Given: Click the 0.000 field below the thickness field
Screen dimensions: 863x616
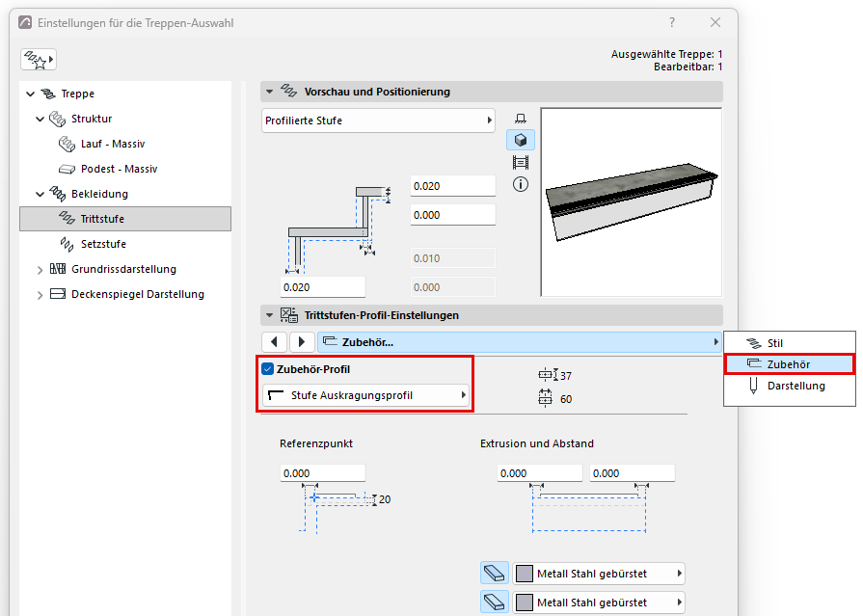Looking at the screenshot, I should [453, 215].
